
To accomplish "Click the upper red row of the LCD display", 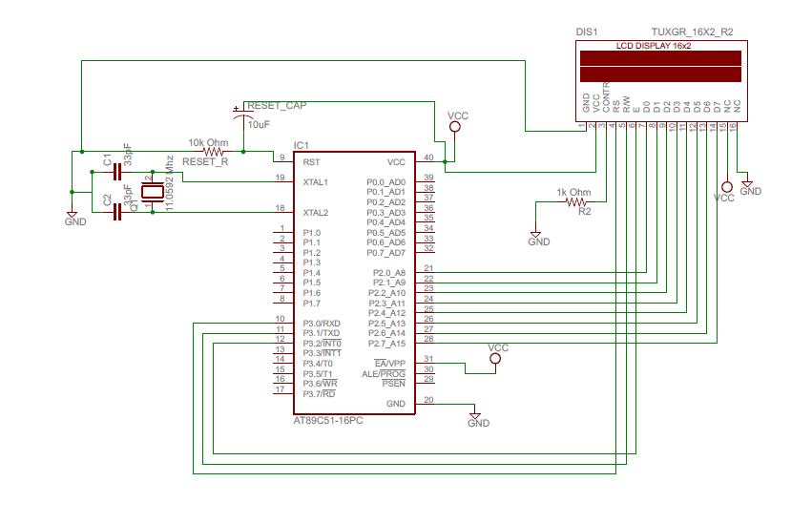I will [x=660, y=58].
